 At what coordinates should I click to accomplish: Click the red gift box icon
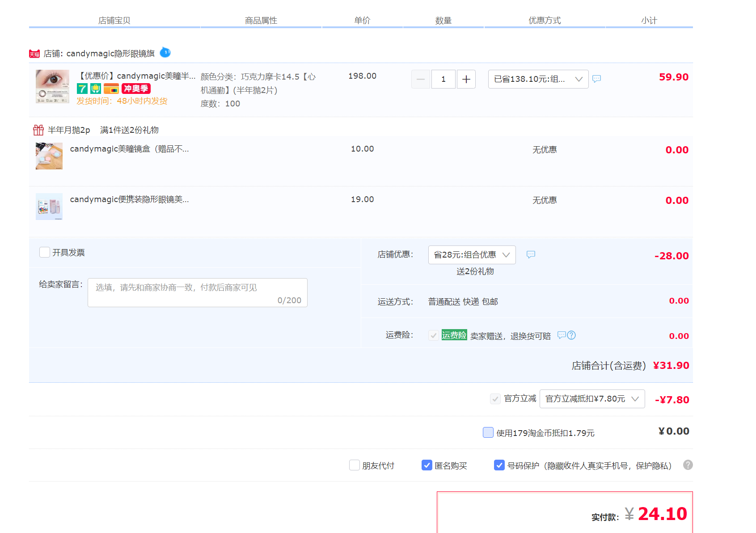[38, 130]
